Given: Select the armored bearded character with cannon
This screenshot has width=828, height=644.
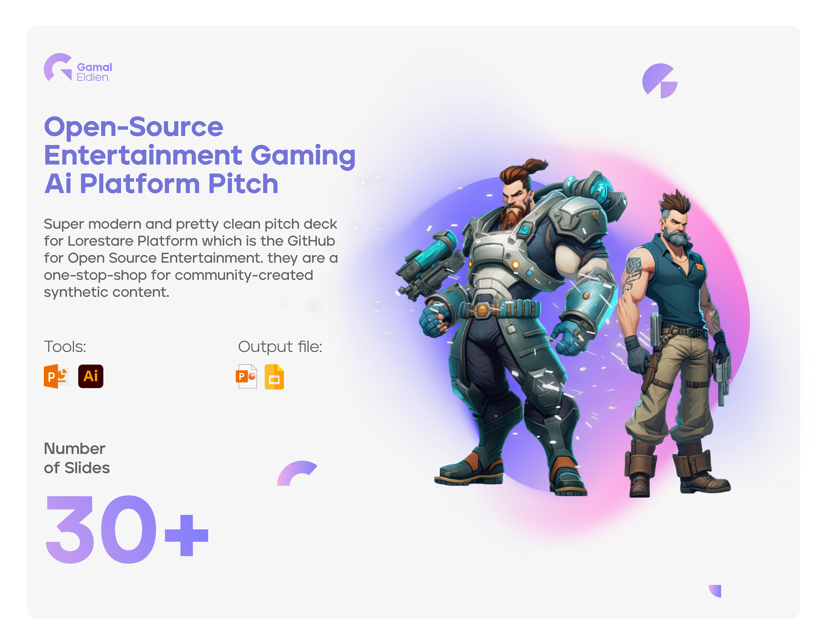Looking at the screenshot, I should pyautogui.click(x=512, y=326).
